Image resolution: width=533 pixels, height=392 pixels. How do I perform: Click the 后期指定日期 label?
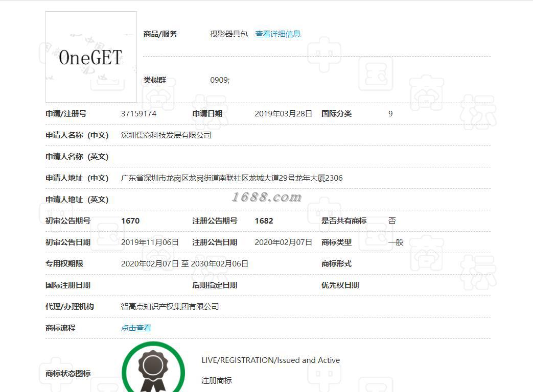(x=215, y=285)
